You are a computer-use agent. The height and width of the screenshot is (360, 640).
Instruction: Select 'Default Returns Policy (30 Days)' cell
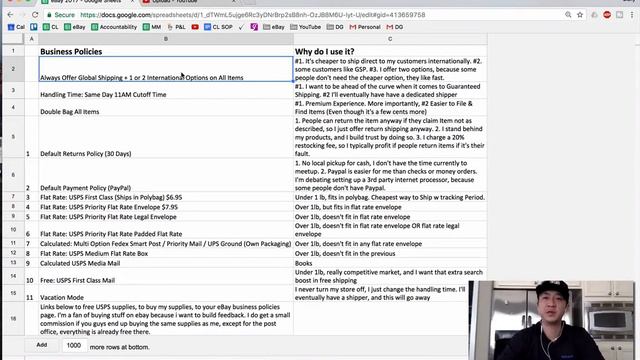tap(166, 137)
